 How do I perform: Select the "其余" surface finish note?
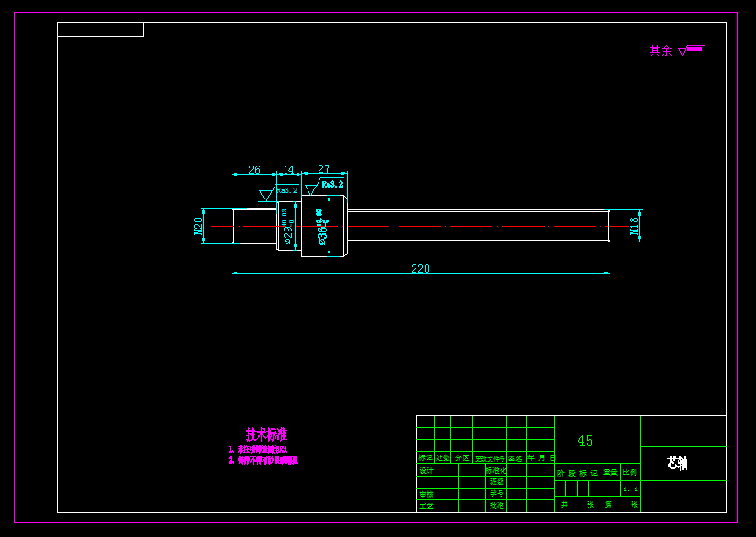[661, 50]
